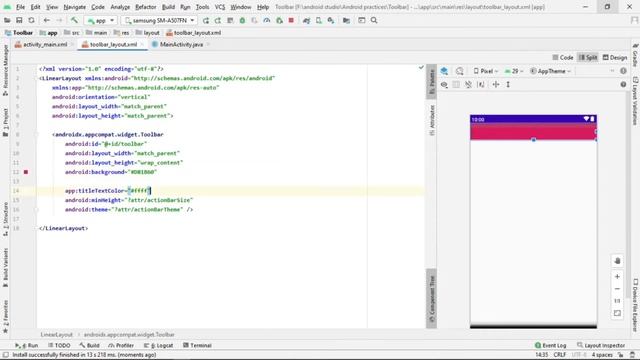Click the Open file toolbar icon
The height and width of the screenshot is (360, 640).
(x=7, y=20)
